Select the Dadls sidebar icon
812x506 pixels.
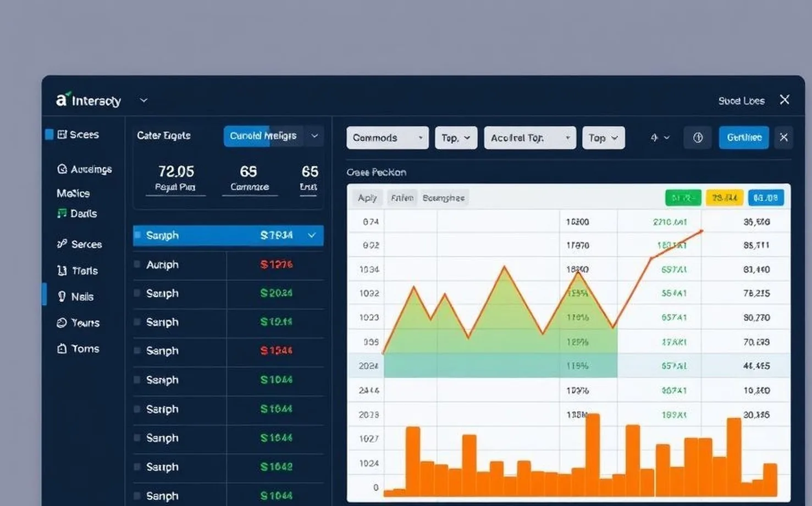(x=62, y=213)
